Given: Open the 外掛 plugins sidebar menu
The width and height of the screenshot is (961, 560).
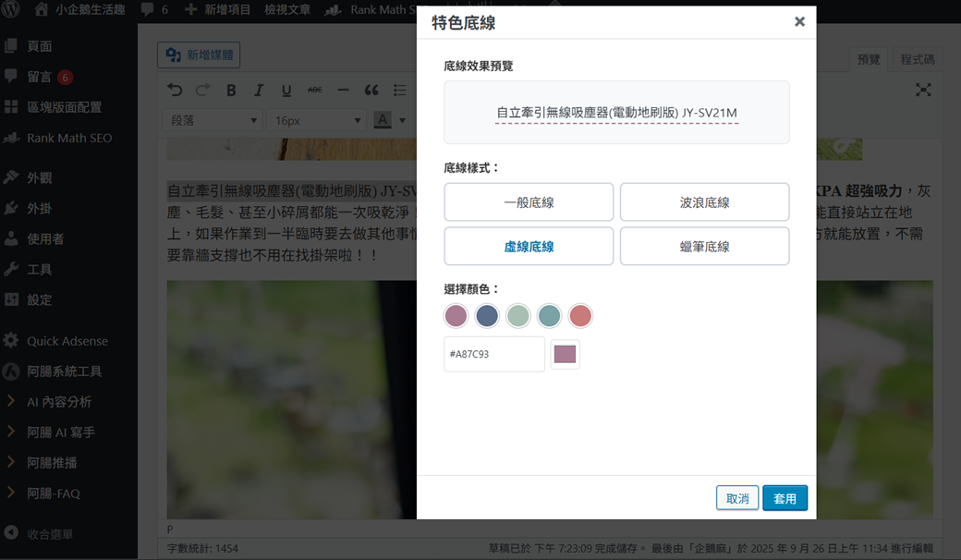Looking at the screenshot, I should tap(39, 208).
